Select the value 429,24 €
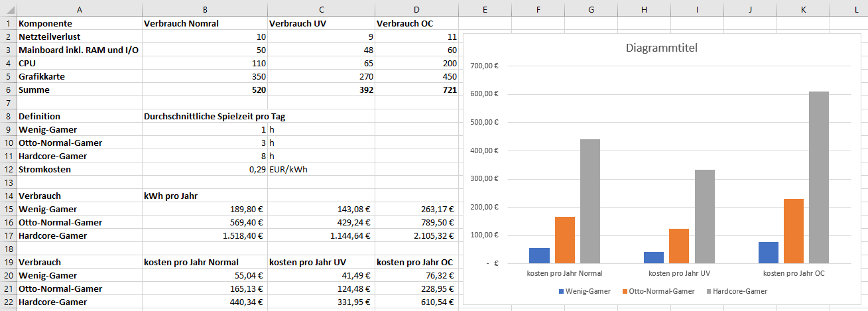This screenshot has height=311, width=868. click(x=321, y=222)
